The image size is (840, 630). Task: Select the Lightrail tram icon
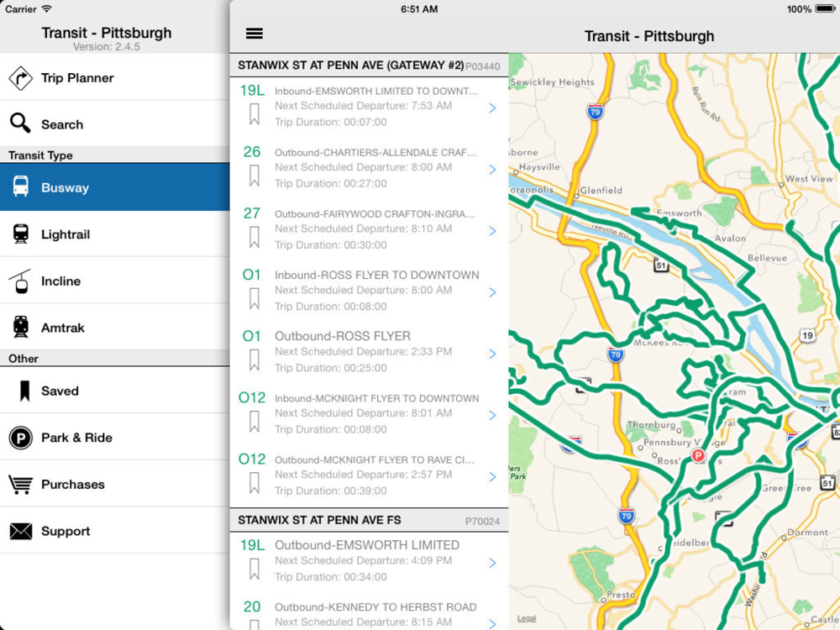click(21, 234)
